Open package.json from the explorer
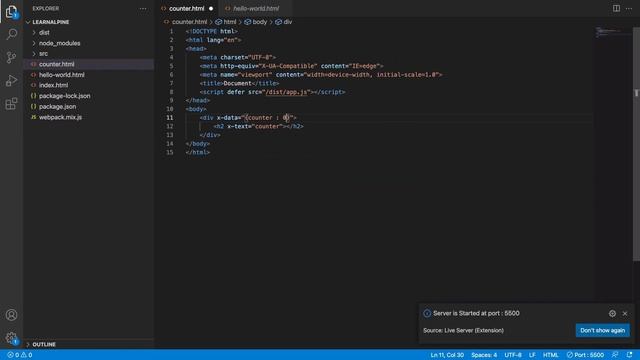The image size is (640, 360). (x=57, y=107)
